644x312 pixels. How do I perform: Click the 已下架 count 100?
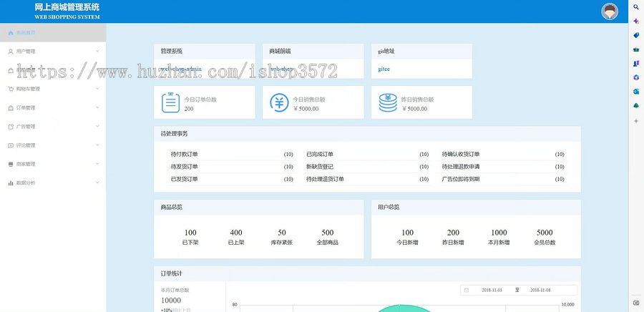point(190,233)
